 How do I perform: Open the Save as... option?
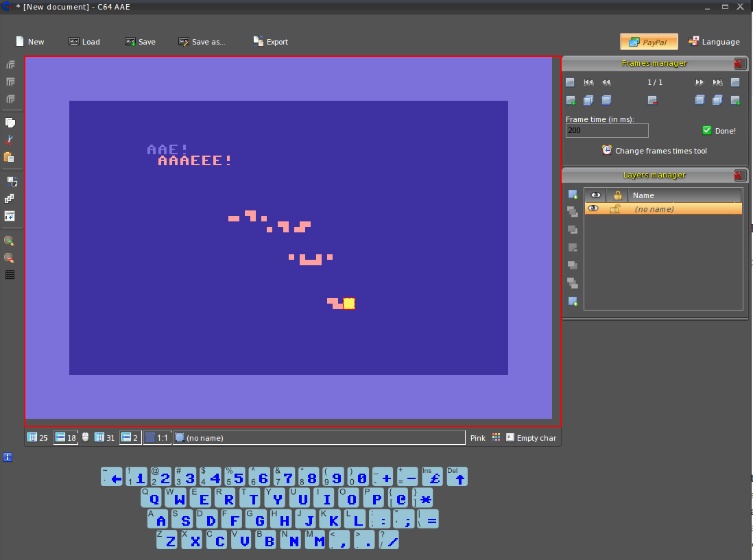(x=202, y=42)
